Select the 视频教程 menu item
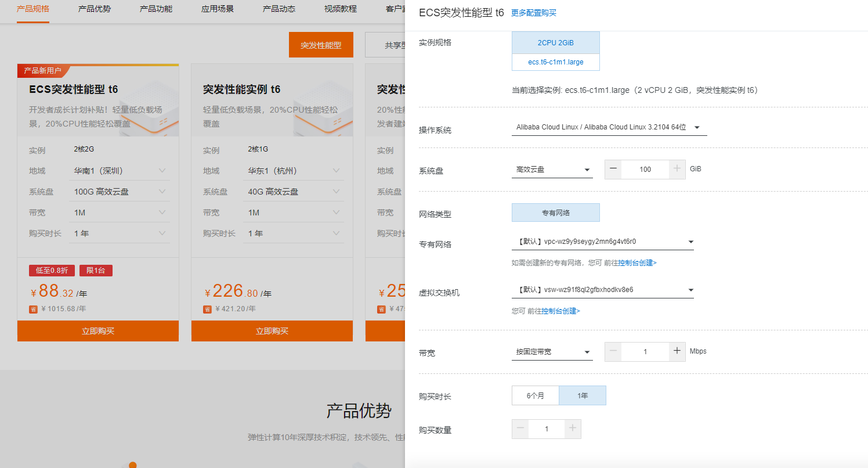 coord(339,10)
